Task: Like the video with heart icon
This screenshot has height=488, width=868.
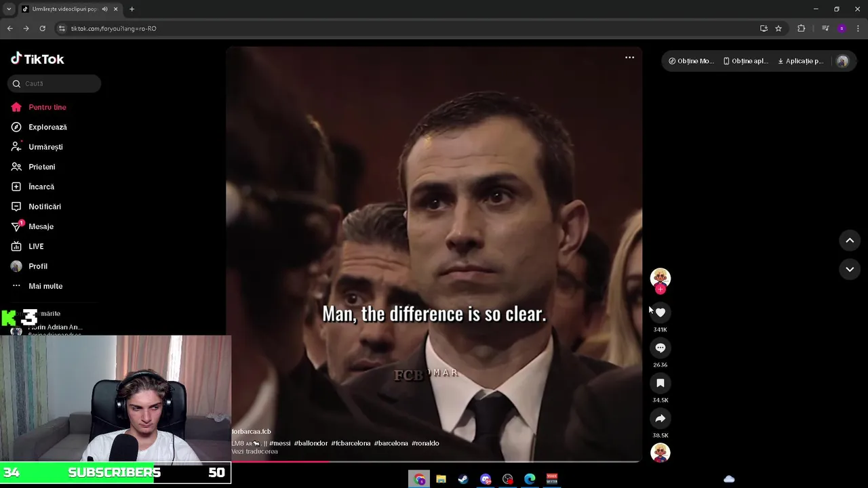Action: [x=660, y=312]
